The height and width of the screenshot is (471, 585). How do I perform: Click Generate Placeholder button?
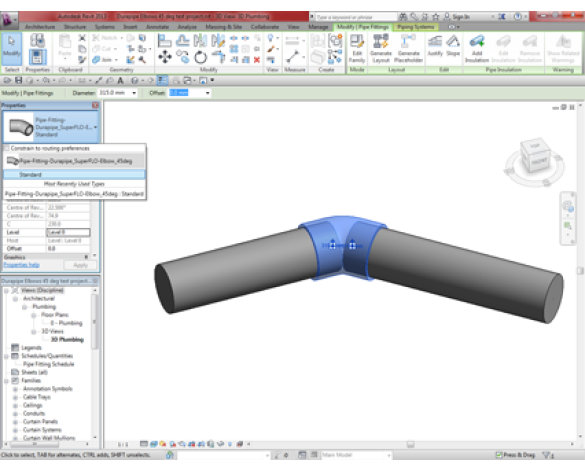(408, 49)
